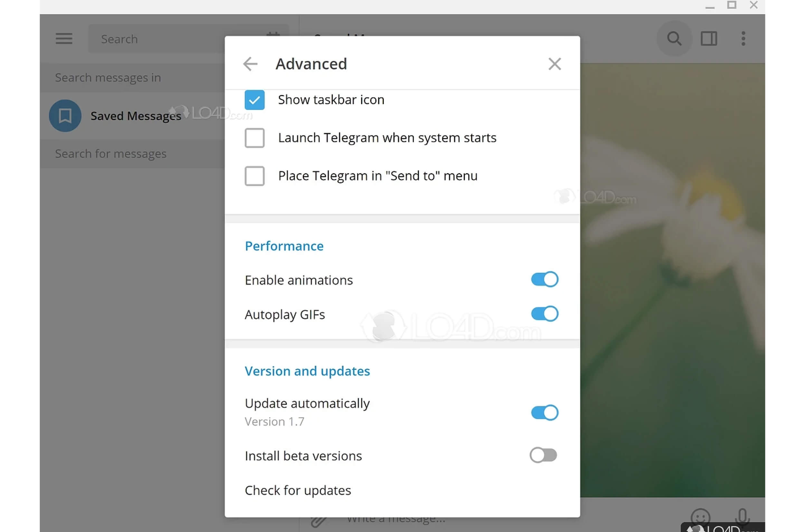Disable the Autoplay GIFs switch
This screenshot has width=805, height=532.
(x=545, y=314)
